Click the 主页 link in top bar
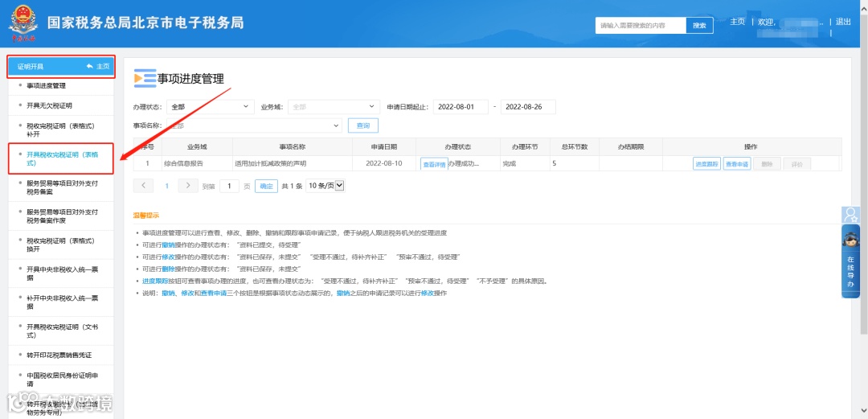The height and width of the screenshot is (419, 868). pyautogui.click(x=737, y=22)
